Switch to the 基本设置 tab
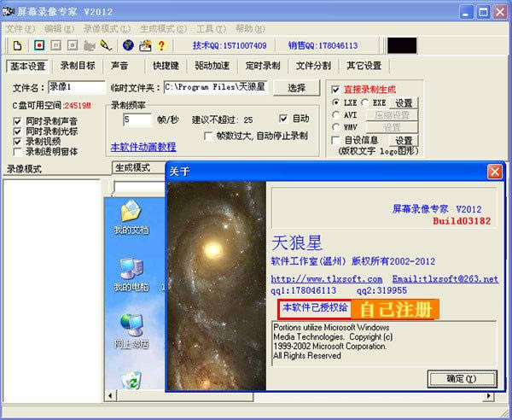Screen dimensions: 512x420 tap(28, 67)
